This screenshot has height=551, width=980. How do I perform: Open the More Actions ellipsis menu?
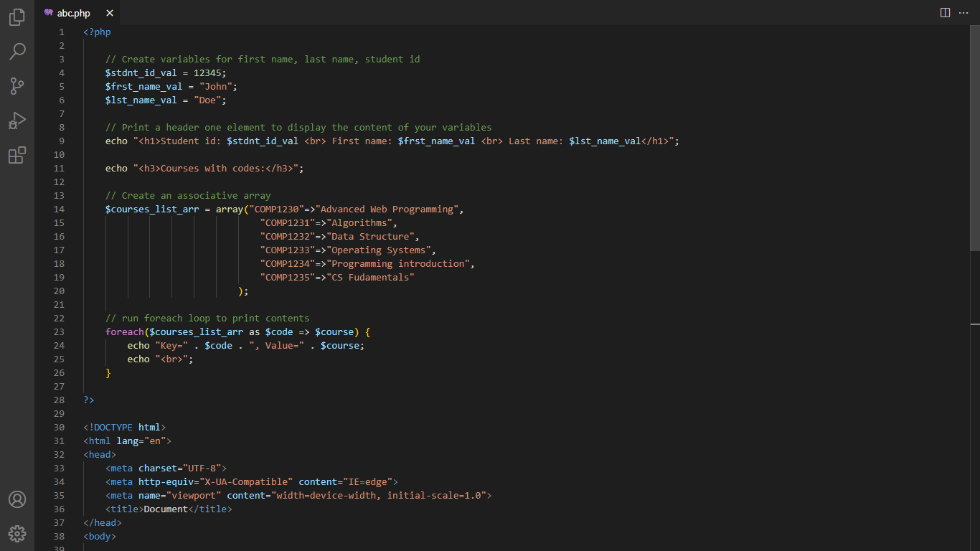tap(963, 13)
